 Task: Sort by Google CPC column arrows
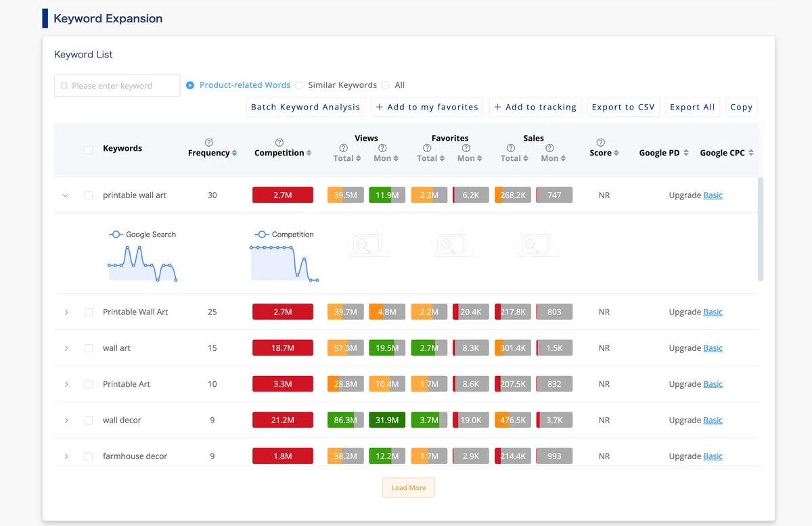pos(751,153)
